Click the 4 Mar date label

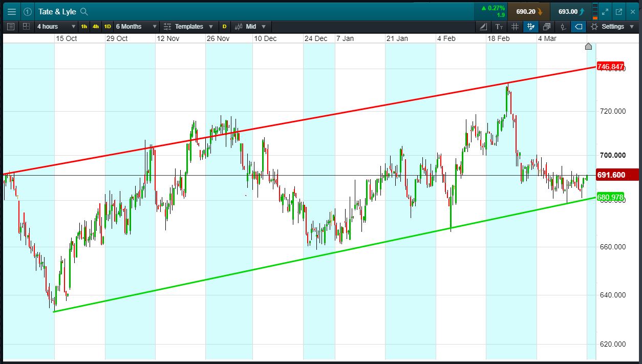coord(547,38)
